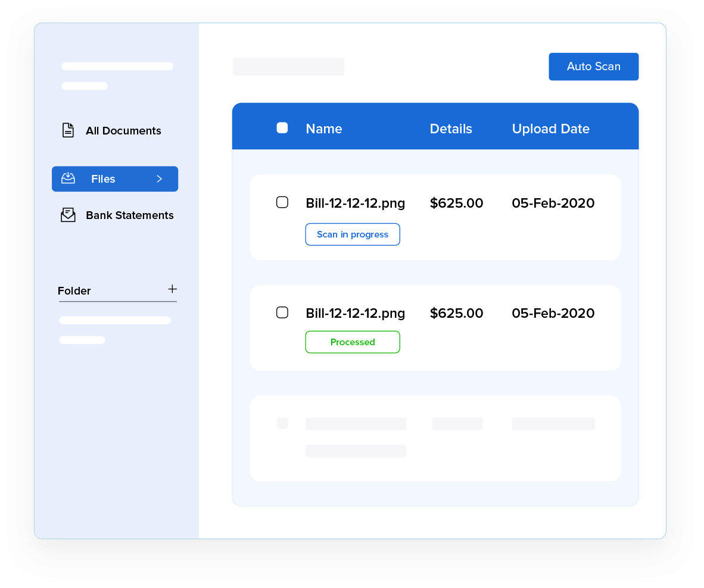Click the $625.00 amount on the processed bill
Image resolution: width=704 pixels, height=588 pixels.
coord(456,312)
